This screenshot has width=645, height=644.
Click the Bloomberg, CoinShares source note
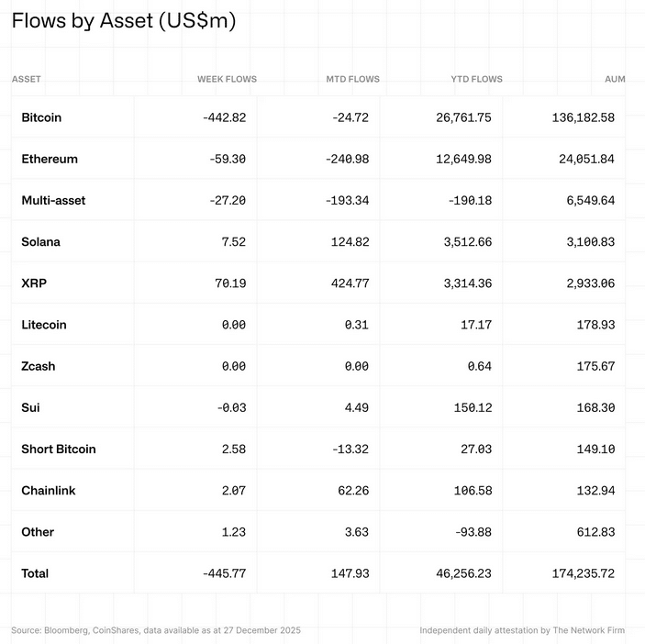(x=156, y=630)
